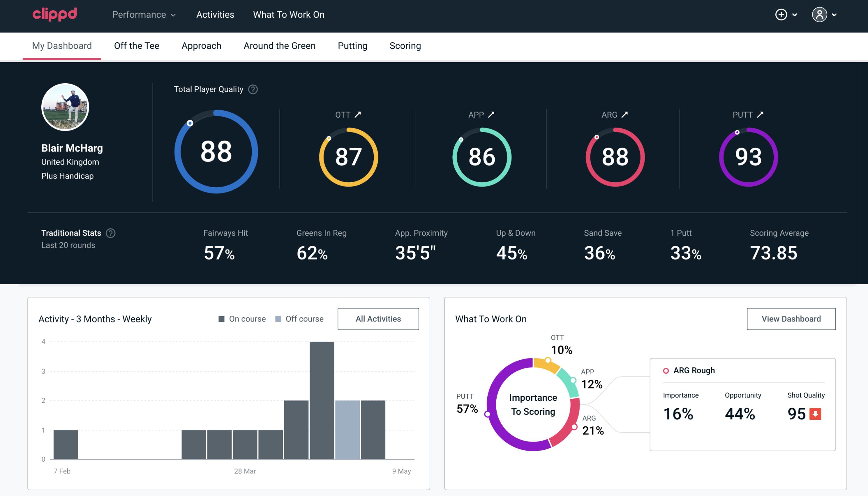Select All Activities filter button
This screenshot has height=496, width=868.
(379, 319)
